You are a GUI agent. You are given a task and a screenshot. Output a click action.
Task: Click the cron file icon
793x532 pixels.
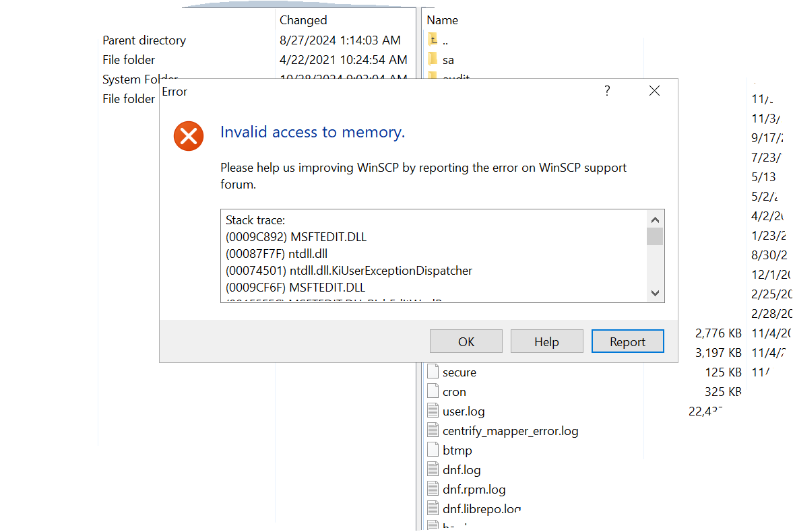point(433,391)
